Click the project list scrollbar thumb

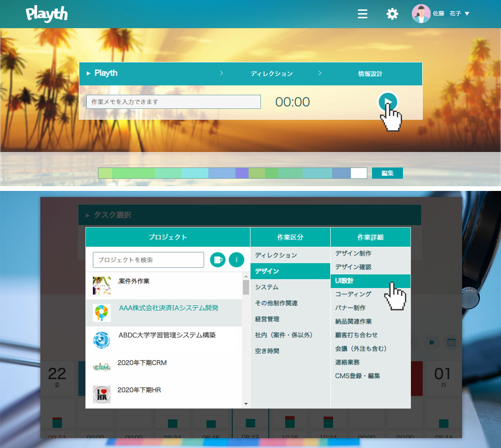point(246,287)
